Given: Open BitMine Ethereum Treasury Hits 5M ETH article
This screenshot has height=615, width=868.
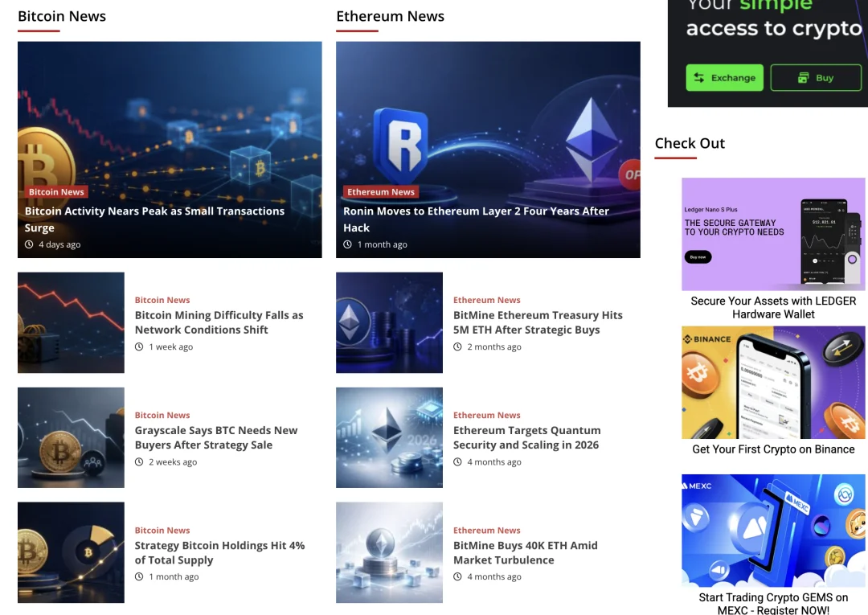Looking at the screenshot, I should coord(538,322).
